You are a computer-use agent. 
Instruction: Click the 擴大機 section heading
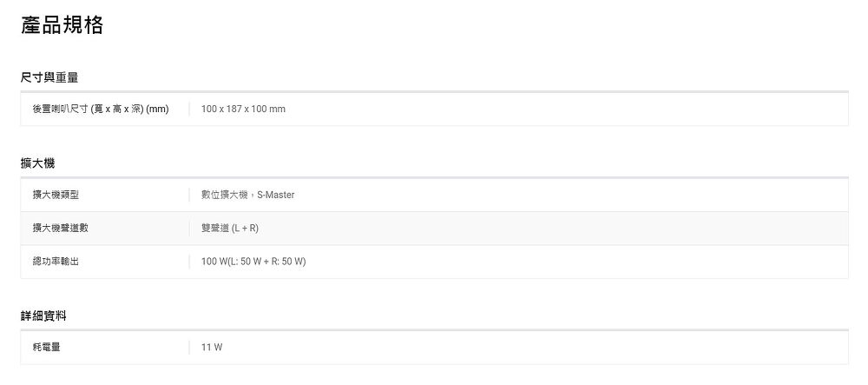37,164
